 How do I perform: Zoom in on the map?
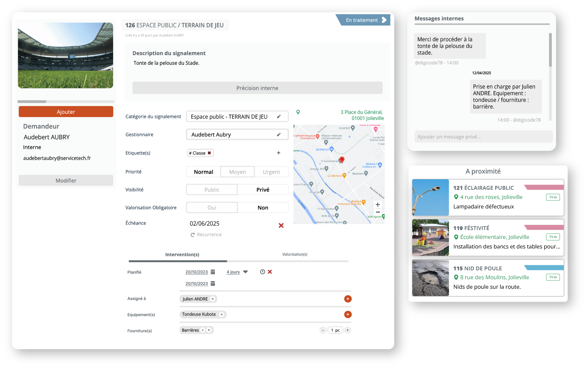tap(378, 205)
